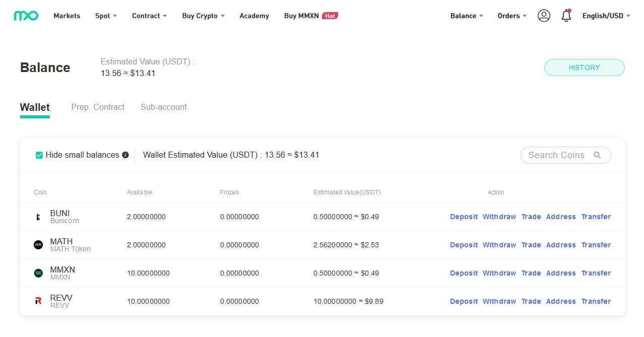Trade MMXN
The width and height of the screenshot is (644, 337).
tap(531, 273)
